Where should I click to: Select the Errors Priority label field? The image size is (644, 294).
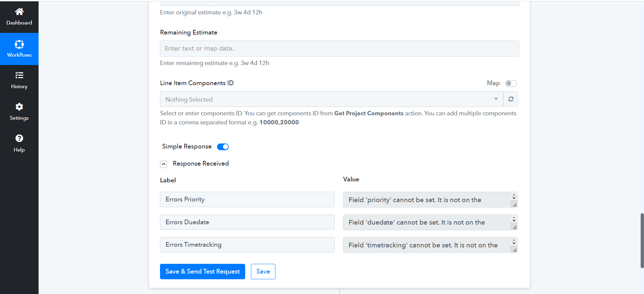pos(247,199)
